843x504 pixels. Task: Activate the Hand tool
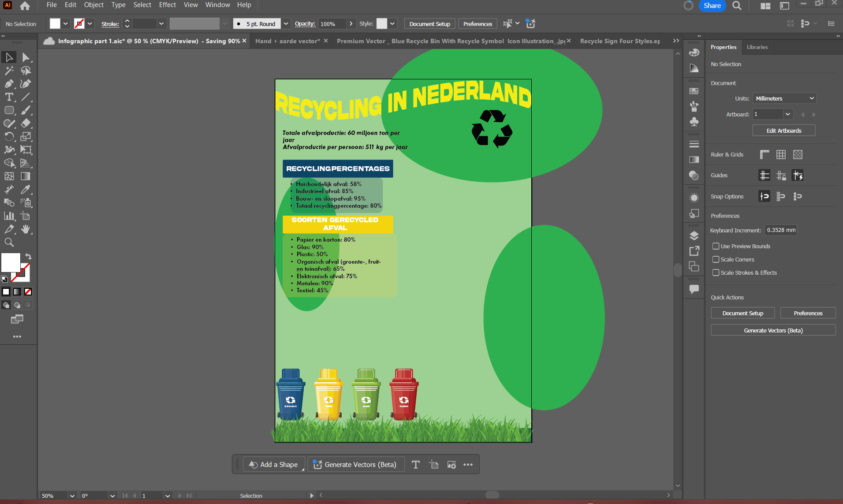coord(26,229)
